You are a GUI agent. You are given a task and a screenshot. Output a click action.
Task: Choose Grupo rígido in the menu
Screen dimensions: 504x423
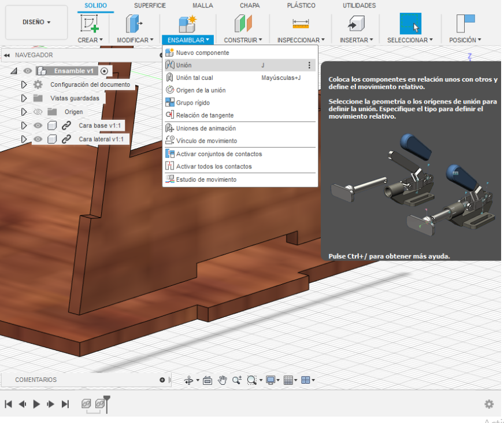coord(240,102)
